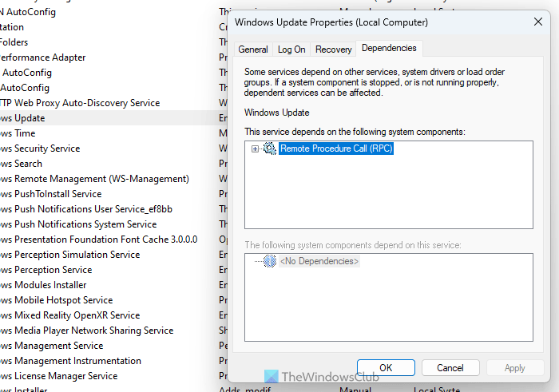Click the Remote Procedure Call gear icon

point(269,148)
